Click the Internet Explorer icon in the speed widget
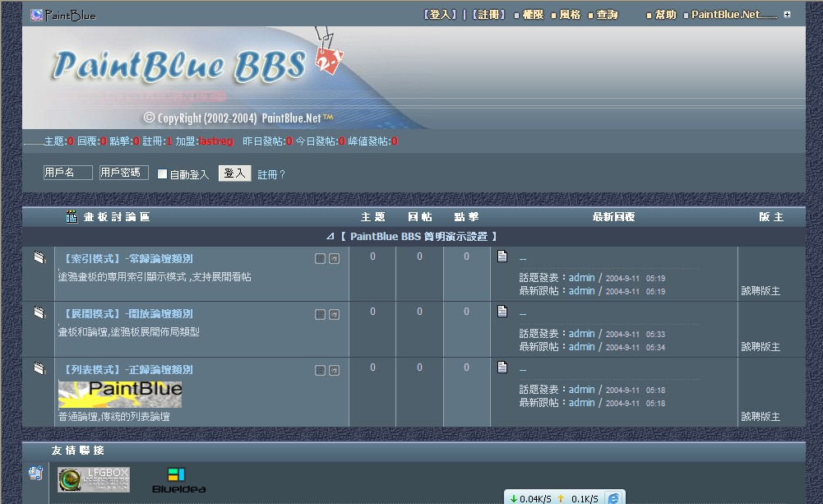Viewport: 823px width, 504px height. click(613, 497)
